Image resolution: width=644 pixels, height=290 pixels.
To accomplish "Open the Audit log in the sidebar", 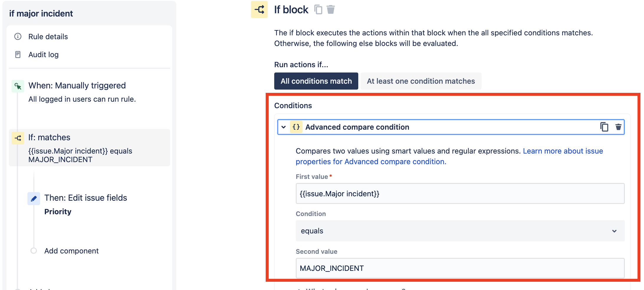I will click(x=43, y=55).
